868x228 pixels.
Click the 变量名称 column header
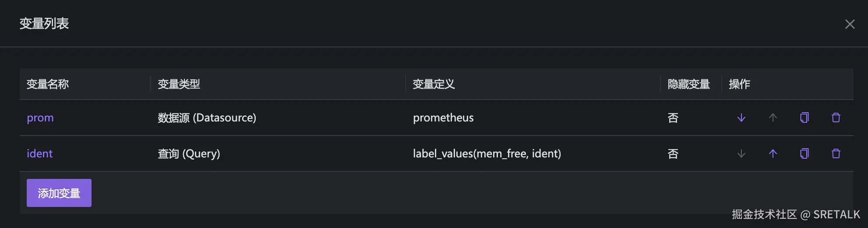click(48, 84)
